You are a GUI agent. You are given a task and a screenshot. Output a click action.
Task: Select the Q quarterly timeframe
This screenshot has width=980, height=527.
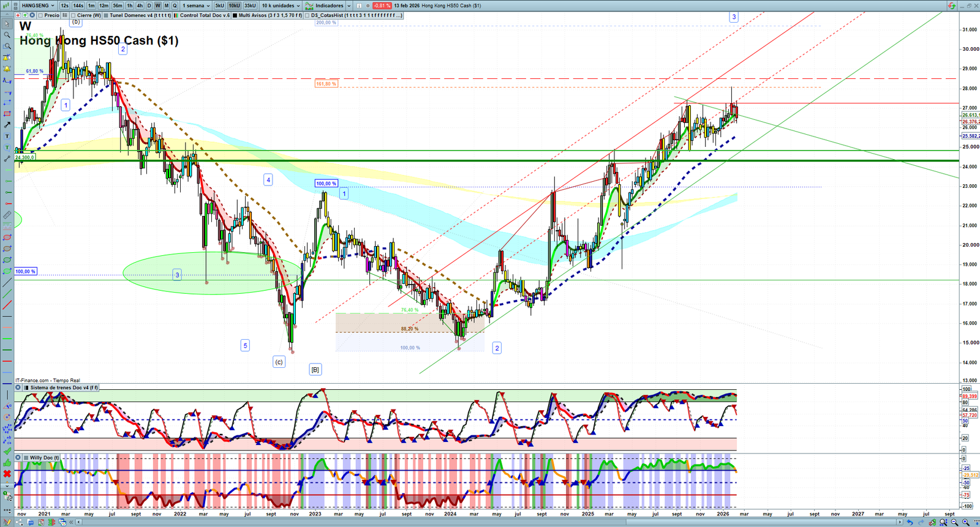point(175,6)
